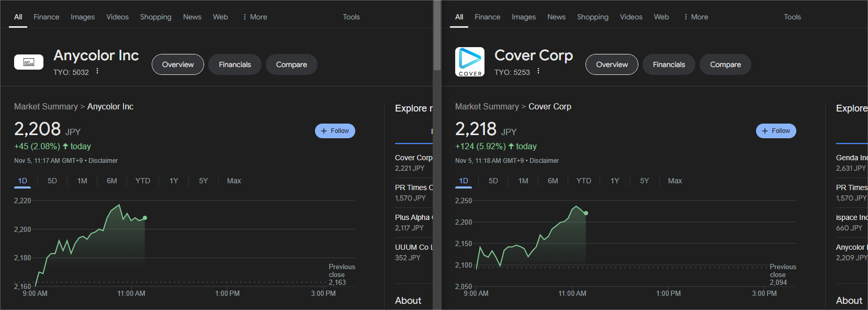Viewport: 868px width, 310px height.
Task: Open the three-dot menu beside TYO: 5253
Action: click(x=538, y=71)
